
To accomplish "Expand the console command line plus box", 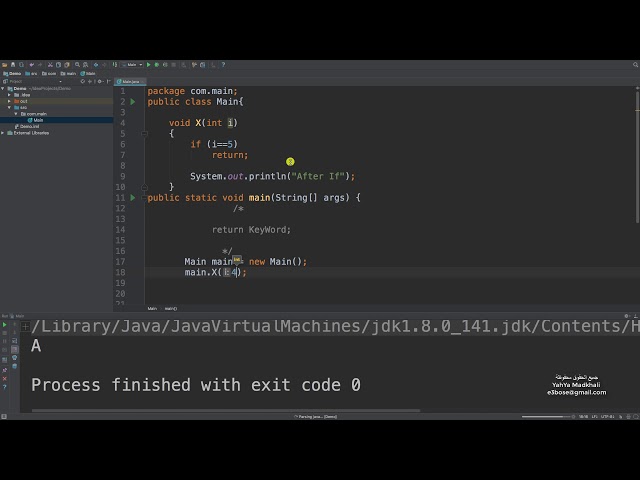I will point(25,326).
